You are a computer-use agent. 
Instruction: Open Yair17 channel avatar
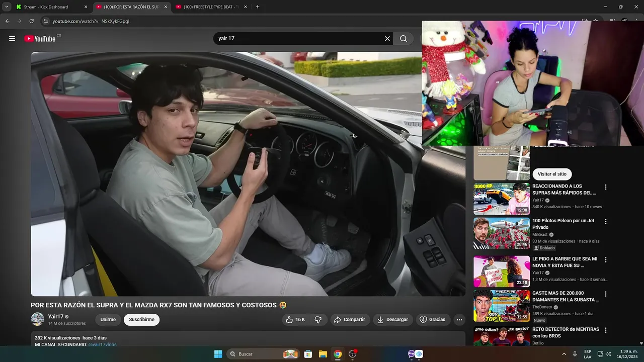pos(38,319)
